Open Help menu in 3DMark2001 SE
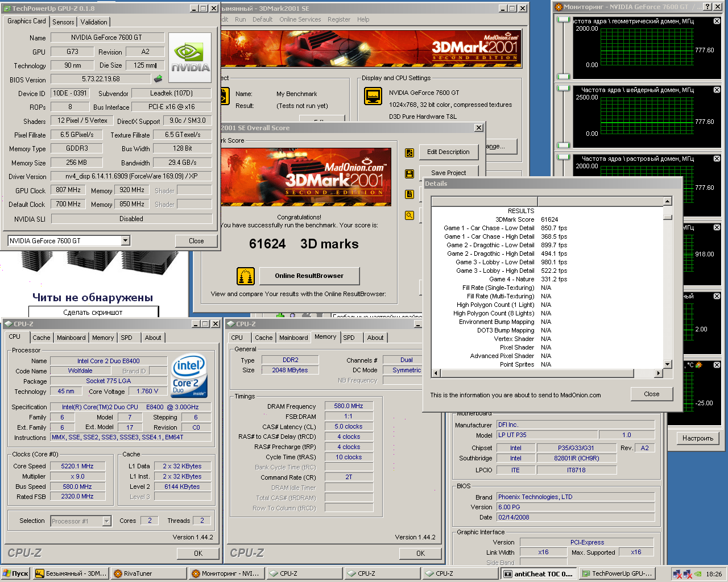The width and height of the screenshot is (728, 582). coord(363,19)
